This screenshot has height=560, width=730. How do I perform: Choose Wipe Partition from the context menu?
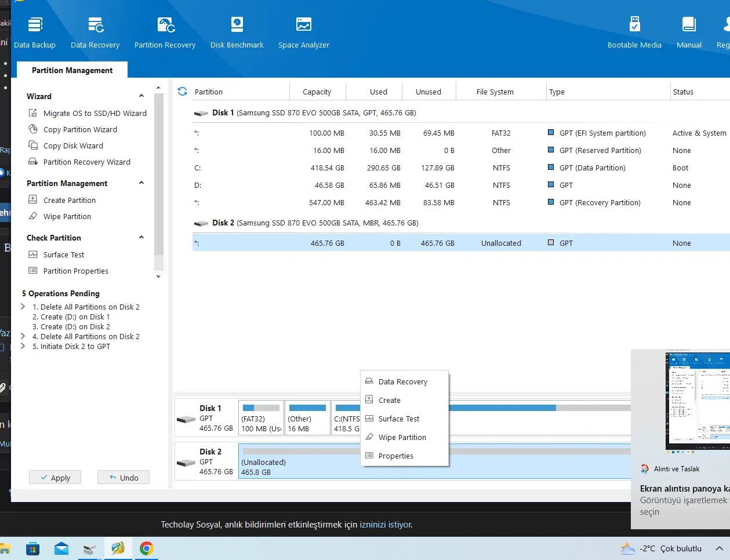(x=405, y=437)
